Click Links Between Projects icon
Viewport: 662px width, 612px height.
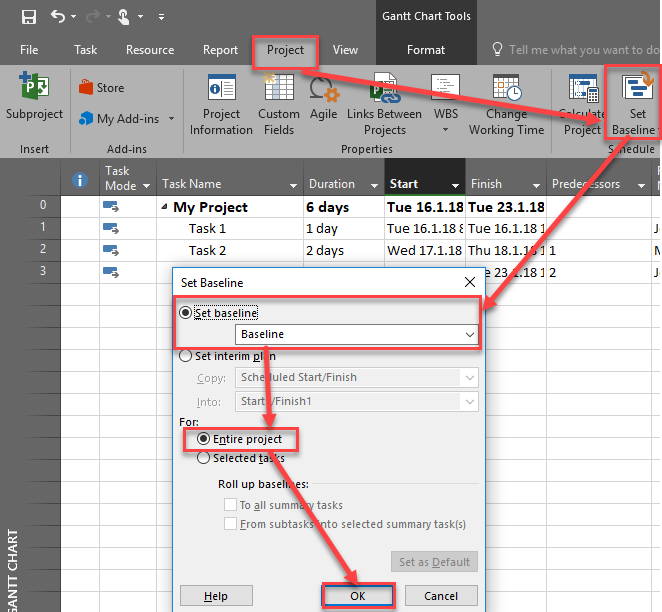click(385, 93)
